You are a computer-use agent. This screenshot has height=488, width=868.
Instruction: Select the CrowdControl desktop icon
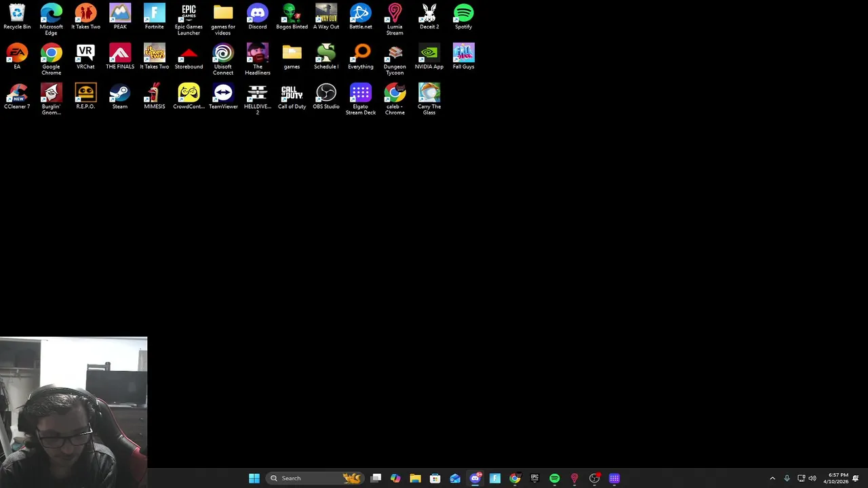[x=189, y=97]
